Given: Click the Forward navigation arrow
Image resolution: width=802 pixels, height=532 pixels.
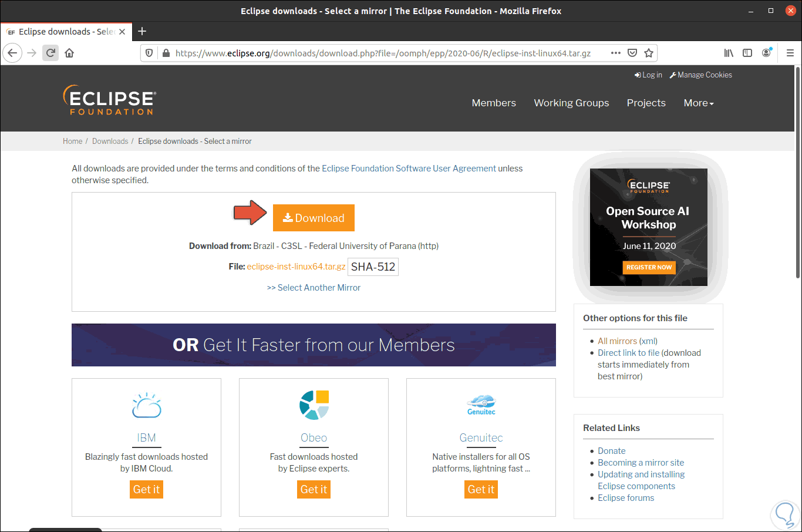Looking at the screenshot, I should pos(32,53).
